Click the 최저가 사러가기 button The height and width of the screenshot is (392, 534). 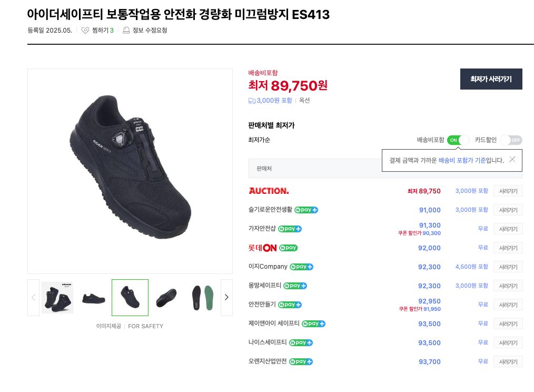(x=491, y=79)
